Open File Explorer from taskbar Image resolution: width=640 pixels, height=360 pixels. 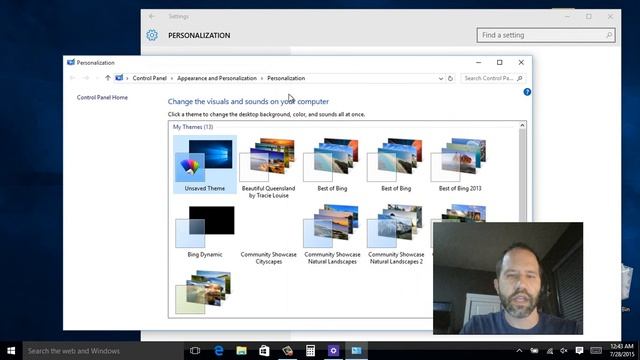(242, 351)
